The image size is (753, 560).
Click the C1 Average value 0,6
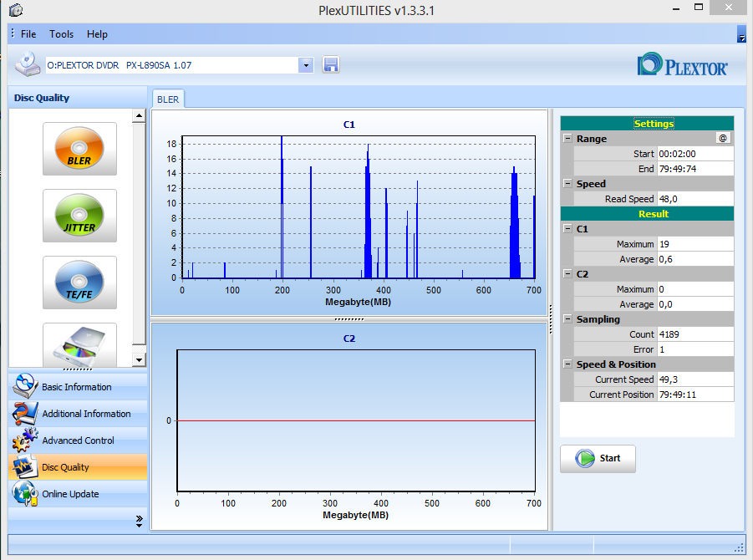694,259
